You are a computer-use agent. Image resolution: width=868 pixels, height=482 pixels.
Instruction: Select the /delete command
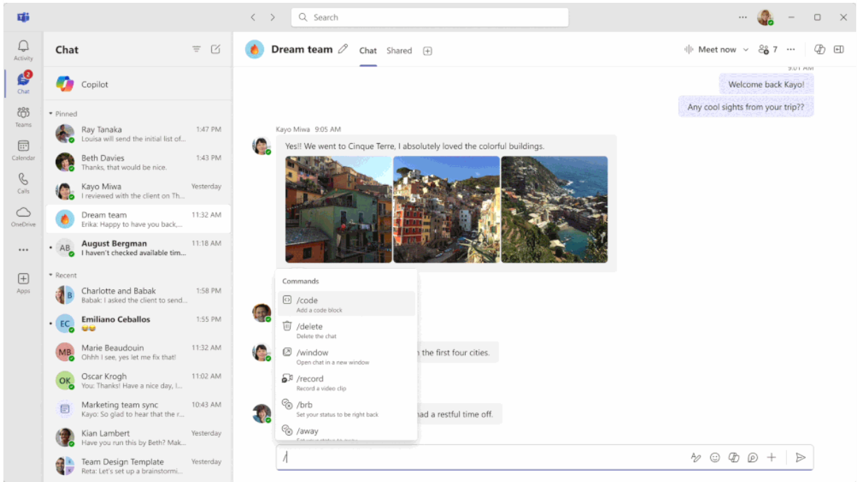346,330
